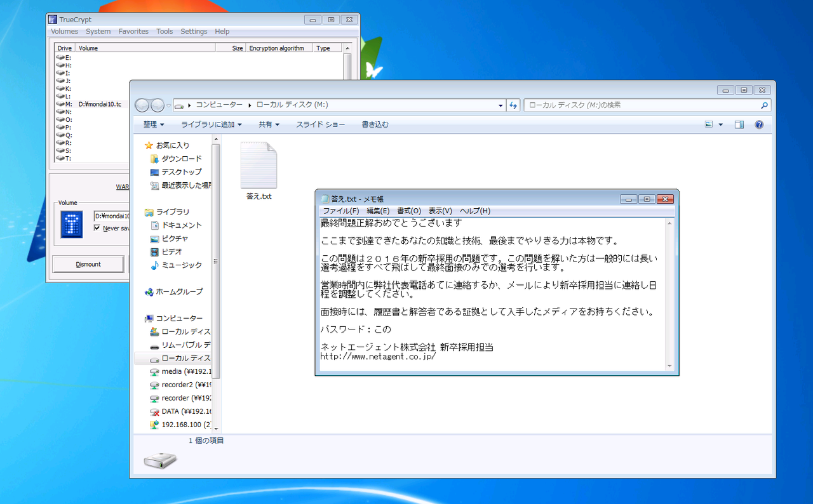Click スライド ショー in Explorer toolbar

coord(321,124)
